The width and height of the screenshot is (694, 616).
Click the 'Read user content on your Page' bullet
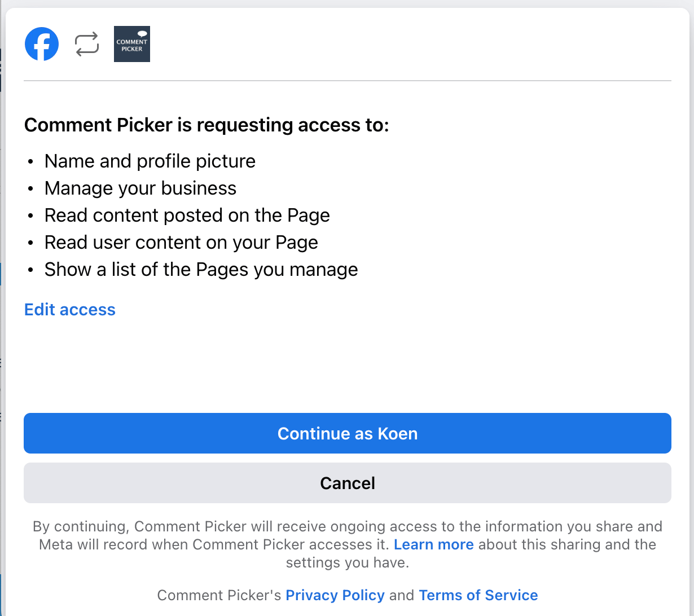click(x=181, y=242)
